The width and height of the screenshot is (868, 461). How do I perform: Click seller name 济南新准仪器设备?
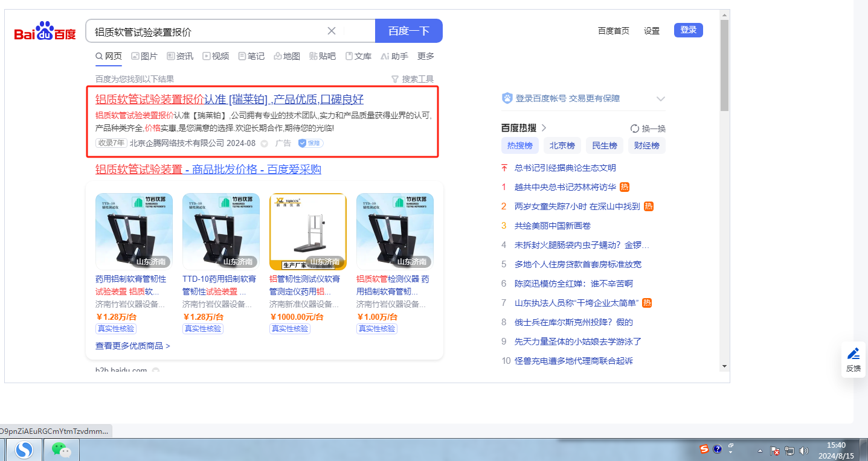pyautogui.click(x=305, y=305)
